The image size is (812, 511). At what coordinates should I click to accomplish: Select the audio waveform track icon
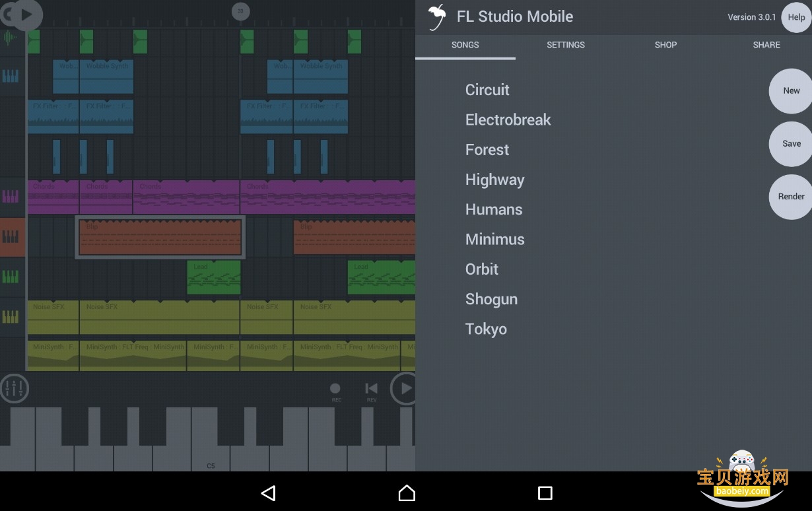pyautogui.click(x=11, y=38)
